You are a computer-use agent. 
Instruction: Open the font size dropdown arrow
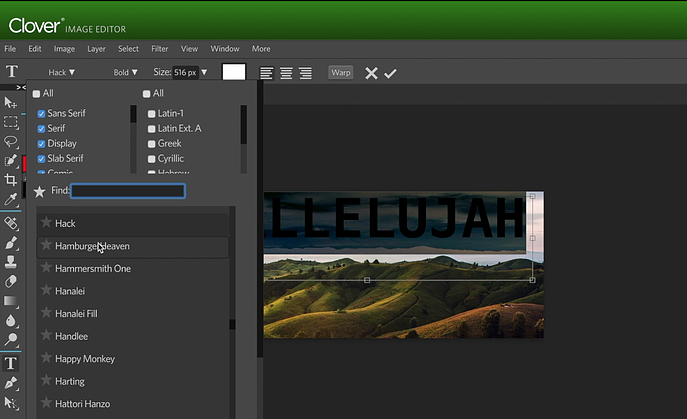(204, 72)
